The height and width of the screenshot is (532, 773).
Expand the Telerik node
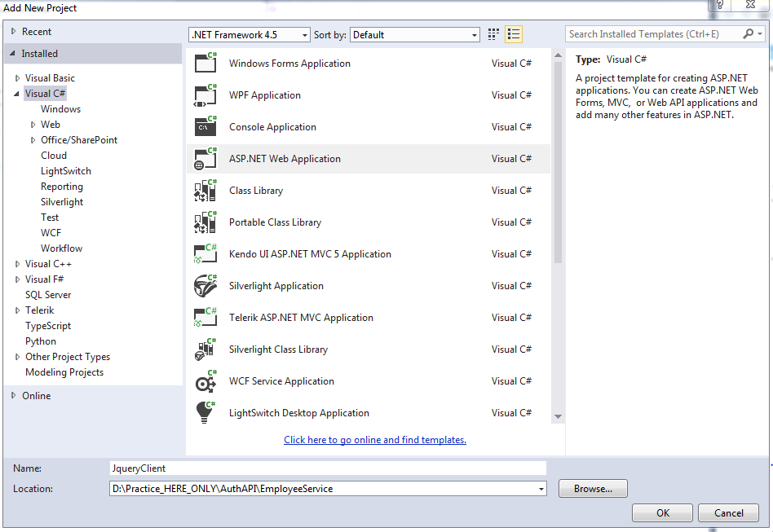(17, 310)
